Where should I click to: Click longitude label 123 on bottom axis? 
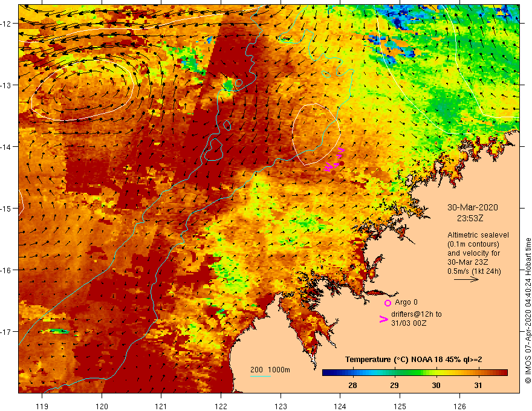pos(281,406)
